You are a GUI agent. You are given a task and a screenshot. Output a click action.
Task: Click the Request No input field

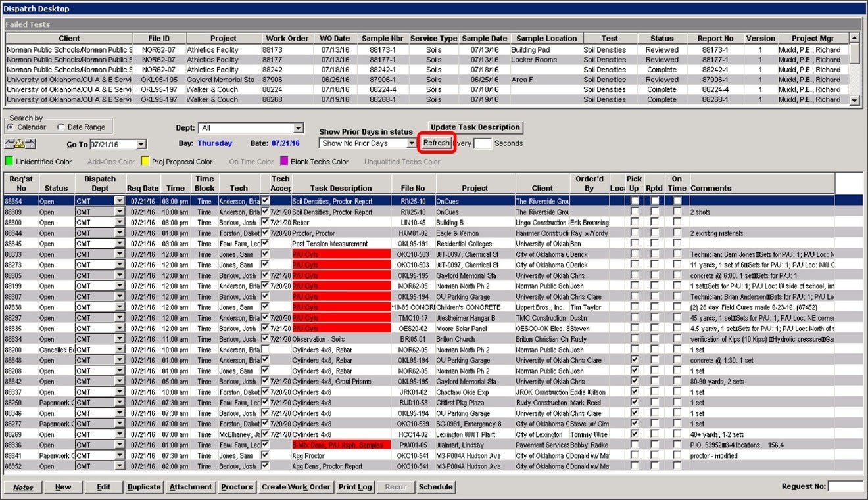point(845,487)
